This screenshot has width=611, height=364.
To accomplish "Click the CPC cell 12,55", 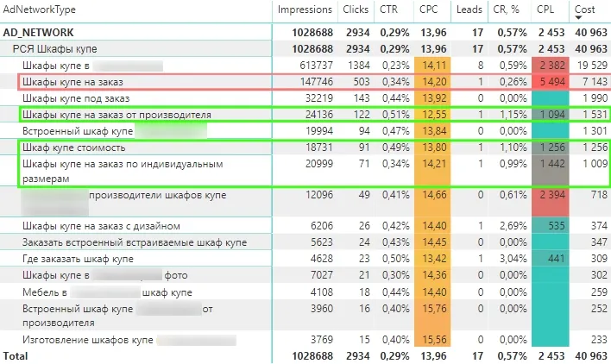I will (x=432, y=115).
